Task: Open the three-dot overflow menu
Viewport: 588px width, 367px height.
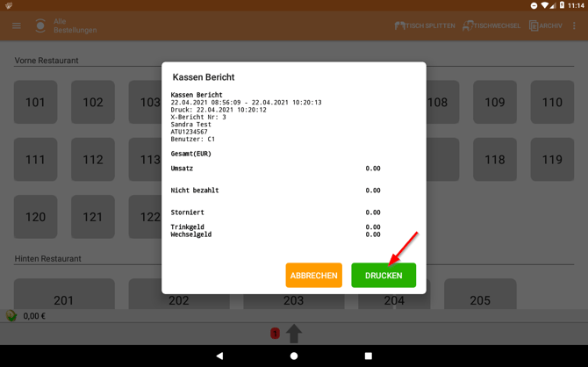Action: (575, 25)
